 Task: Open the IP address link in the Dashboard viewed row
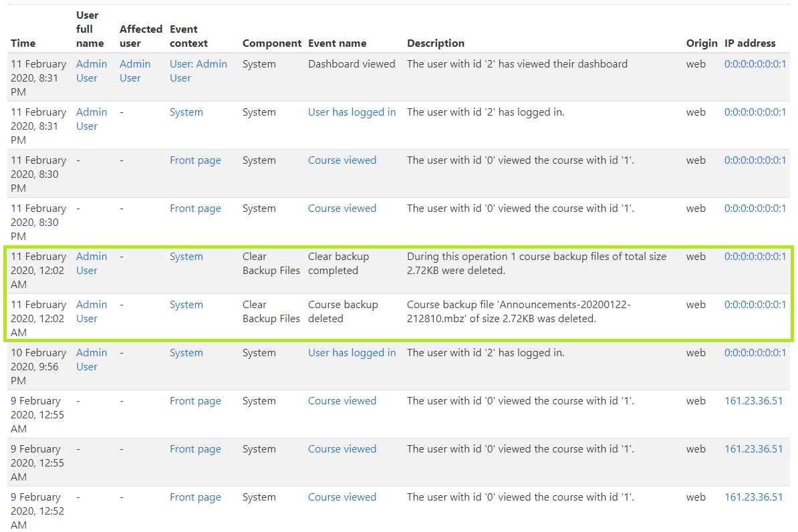pyautogui.click(x=755, y=64)
